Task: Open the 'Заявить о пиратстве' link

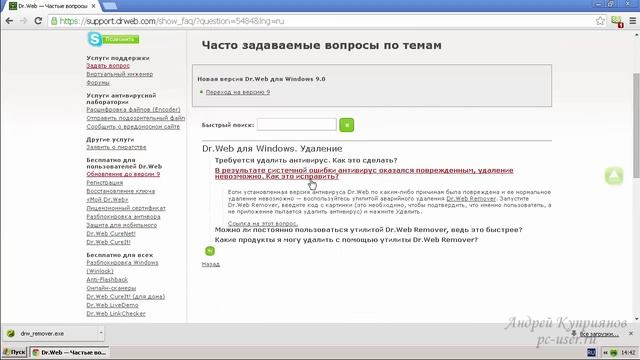Action: [116, 147]
